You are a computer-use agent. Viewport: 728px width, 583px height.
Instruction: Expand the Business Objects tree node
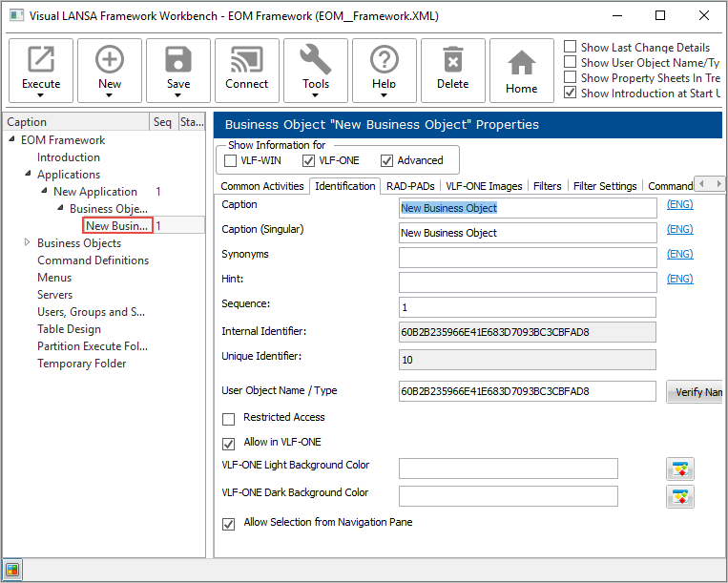(x=28, y=243)
